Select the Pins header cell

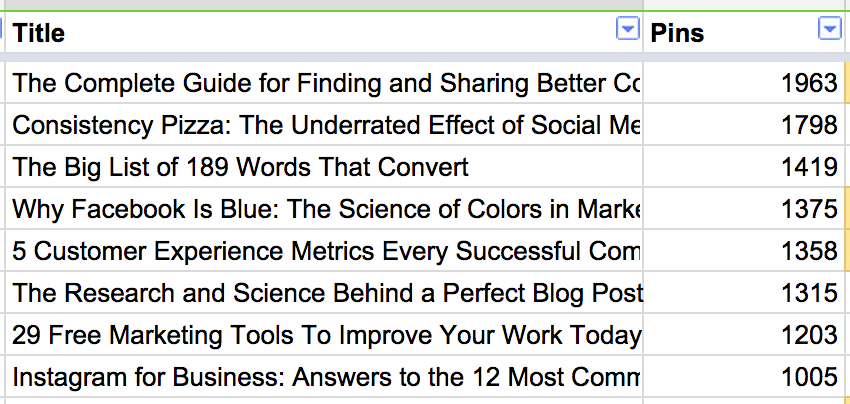(744, 32)
